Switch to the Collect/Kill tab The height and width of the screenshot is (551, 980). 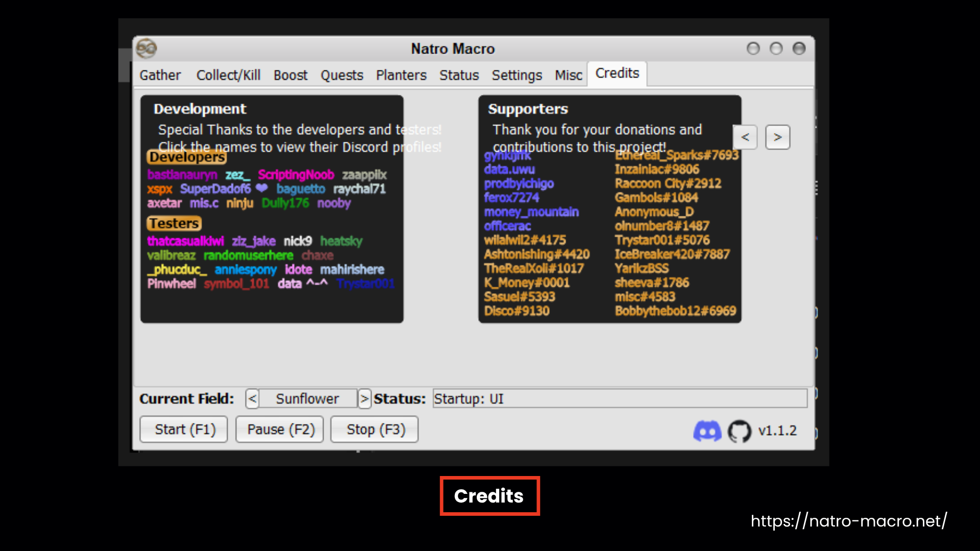tap(228, 75)
